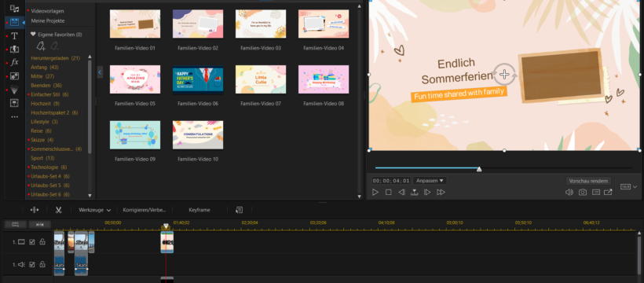Viewport: 644px width, 283px height.
Task: Click the seek-by unit marker button
Action: [415, 192]
